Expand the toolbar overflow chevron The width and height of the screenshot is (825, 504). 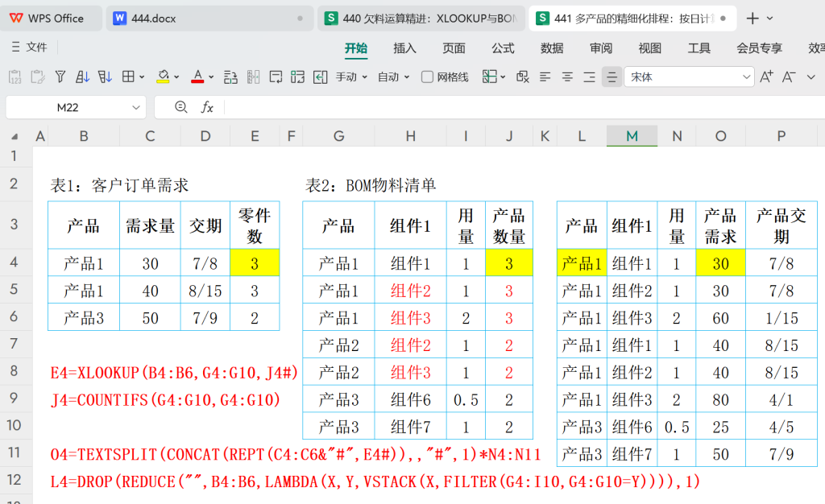pyautogui.click(x=810, y=77)
